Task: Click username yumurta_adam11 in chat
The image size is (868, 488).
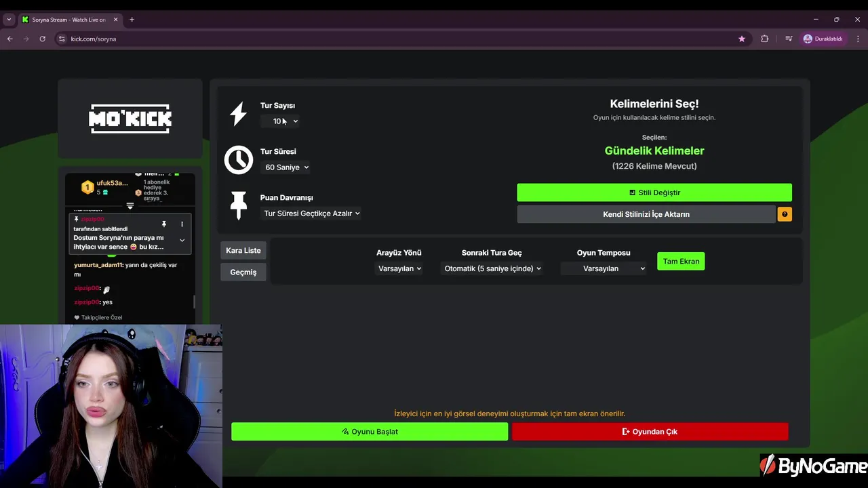Action: (98, 265)
